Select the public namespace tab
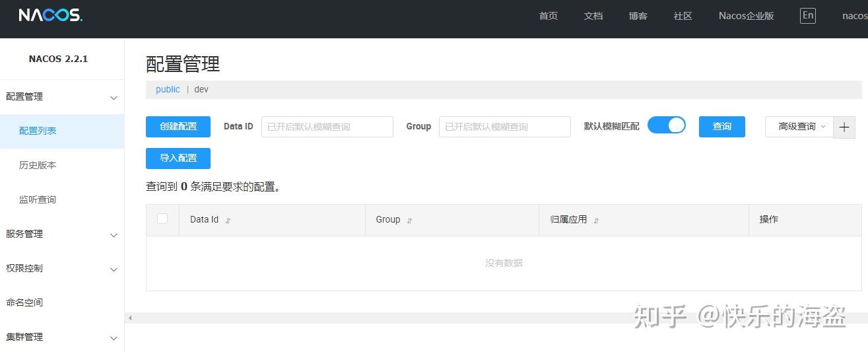 [x=168, y=89]
